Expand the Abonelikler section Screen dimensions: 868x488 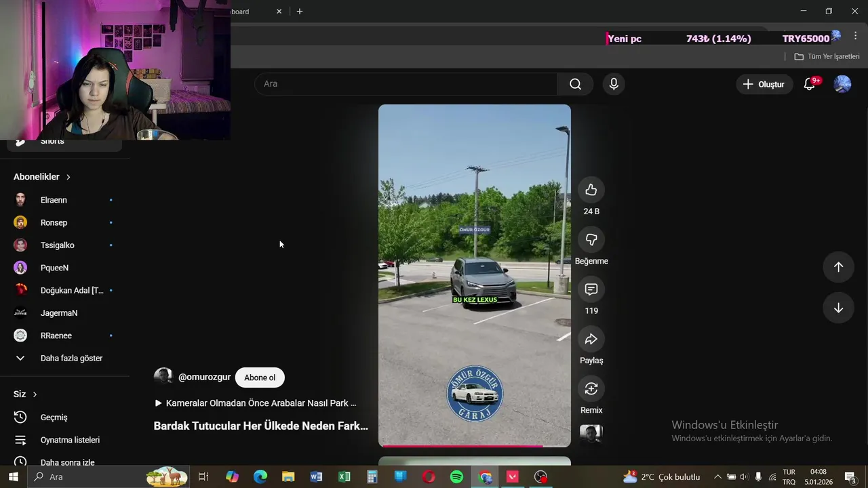pos(42,177)
